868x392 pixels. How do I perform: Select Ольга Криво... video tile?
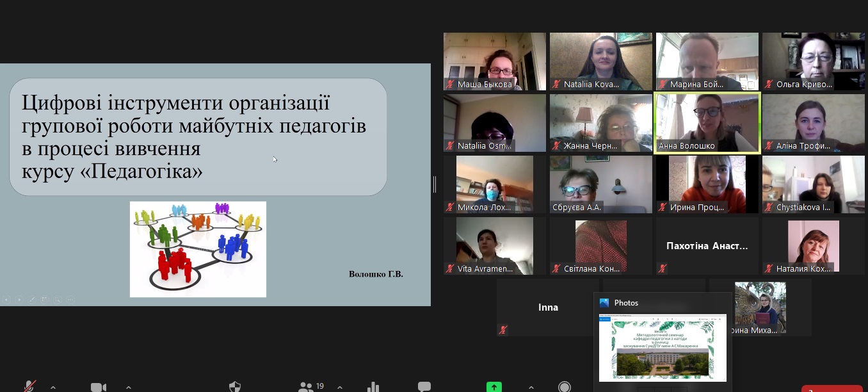pos(814,61)
